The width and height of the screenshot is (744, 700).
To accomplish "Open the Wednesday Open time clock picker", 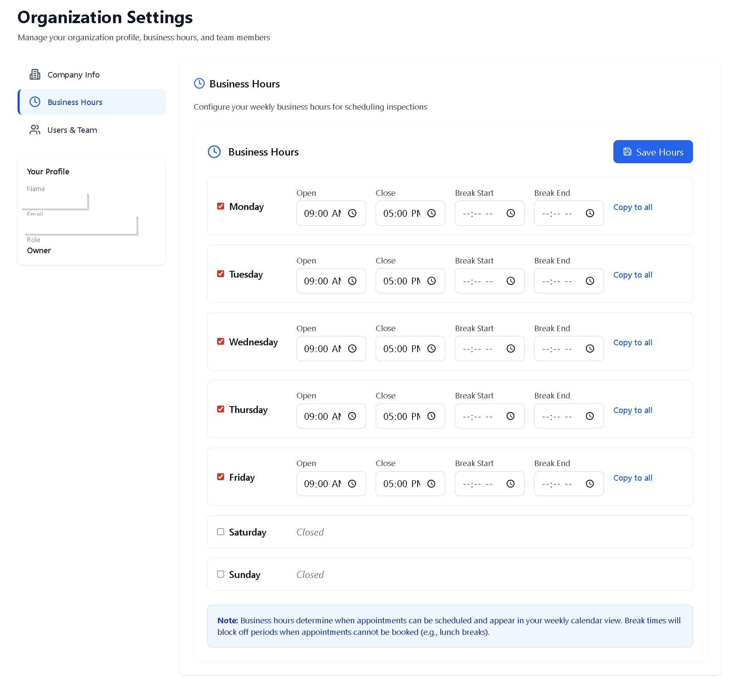I will [x=352, y=349].
